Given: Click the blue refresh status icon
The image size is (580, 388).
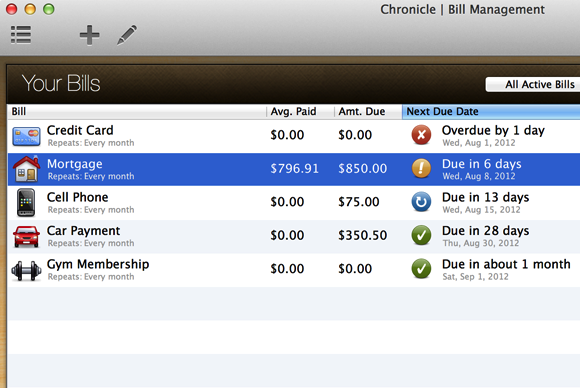Looking at the screenshot, I should (x=421, y=202).
